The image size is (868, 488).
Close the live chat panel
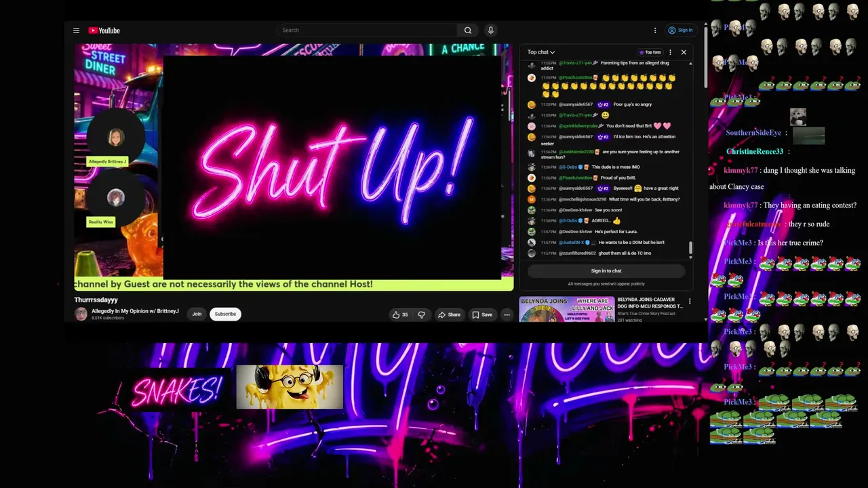point(684,52)
